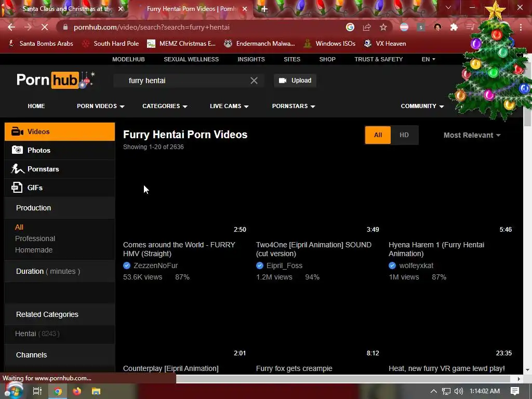Open SHOP in the top bar
Image resolution: width=532 pixels, height=399 pixels.
(x=327, y=59)
